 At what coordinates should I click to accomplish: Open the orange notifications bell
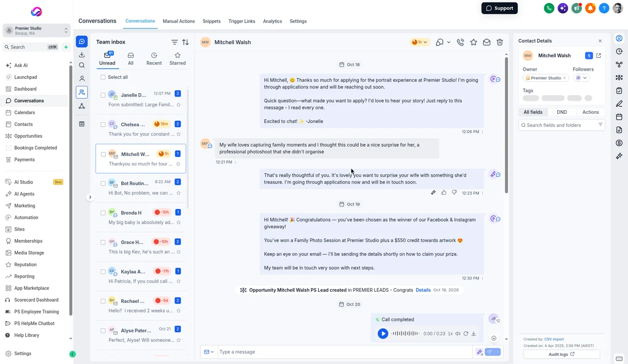pos(590,8)
